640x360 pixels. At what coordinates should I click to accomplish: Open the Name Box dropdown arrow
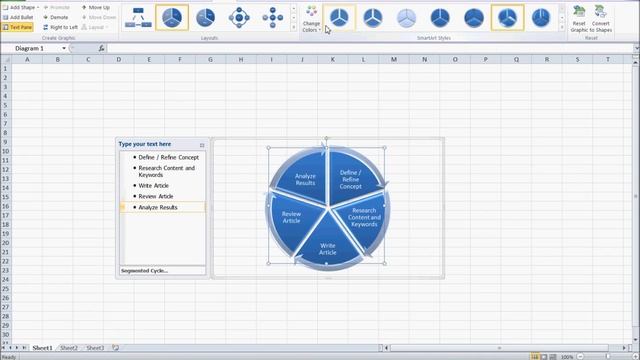coord(64,49)
